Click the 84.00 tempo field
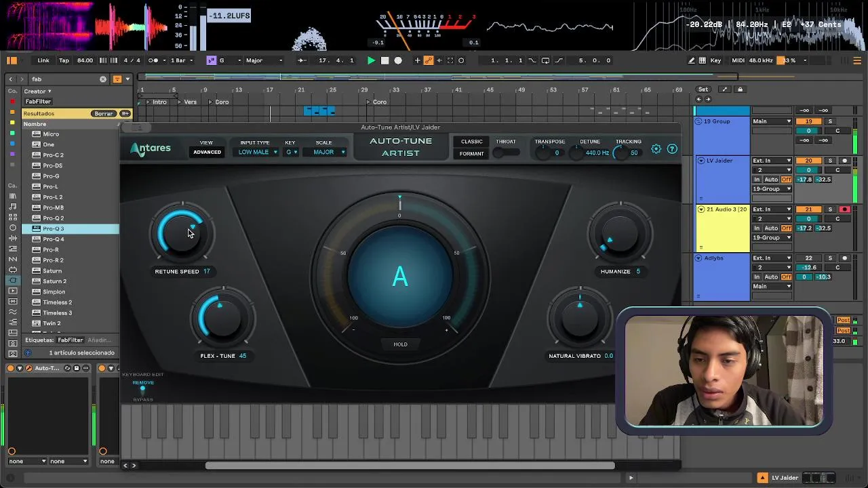 85,60
